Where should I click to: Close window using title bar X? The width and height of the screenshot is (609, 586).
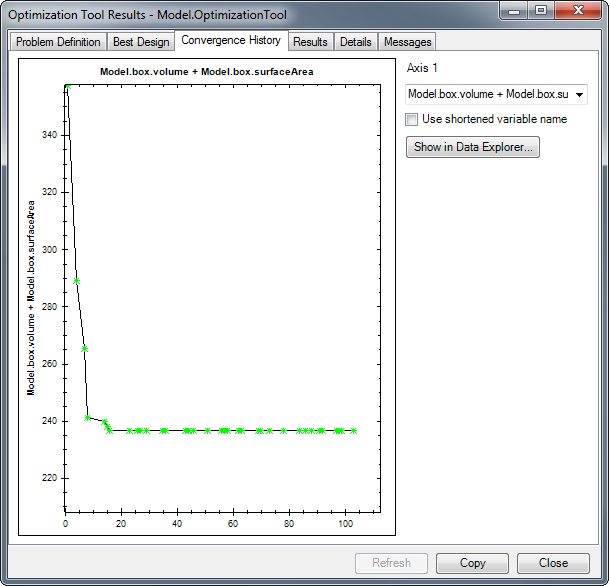578,10
